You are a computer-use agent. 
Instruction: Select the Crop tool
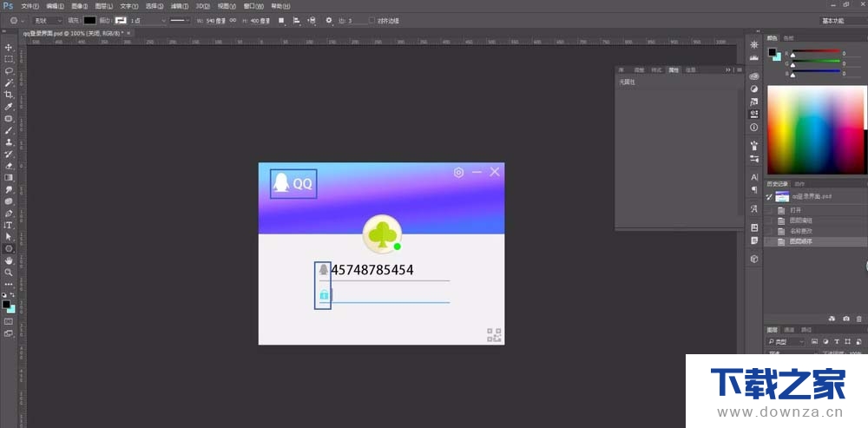pos(9,95)
